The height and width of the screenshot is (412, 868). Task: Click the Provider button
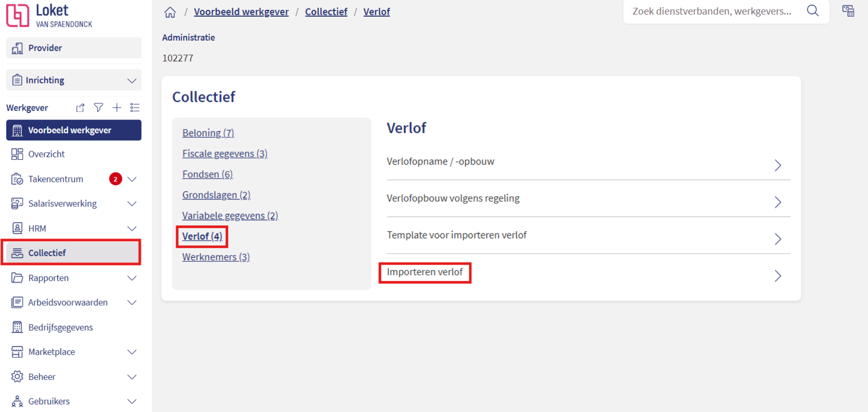[x=74, y=48]
